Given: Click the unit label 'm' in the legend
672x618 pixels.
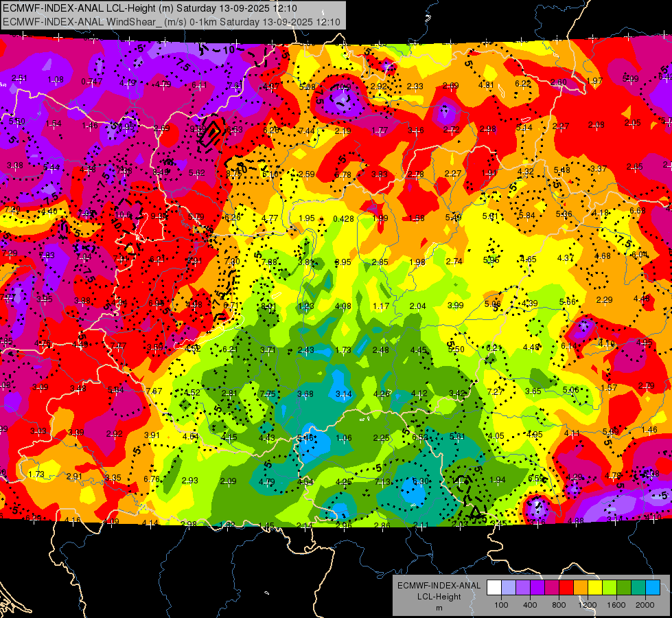Looking at the screenshot, I should [439, 608].
